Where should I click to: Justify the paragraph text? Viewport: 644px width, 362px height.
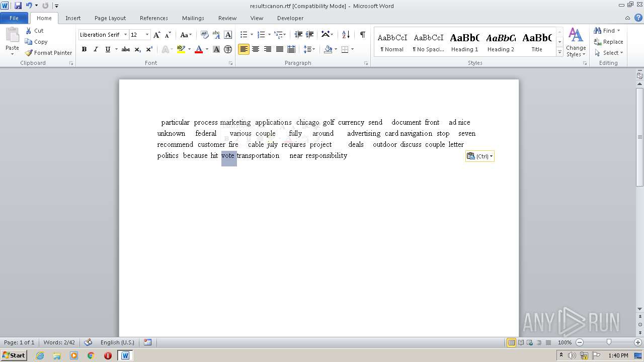click(x=279, y=49)
